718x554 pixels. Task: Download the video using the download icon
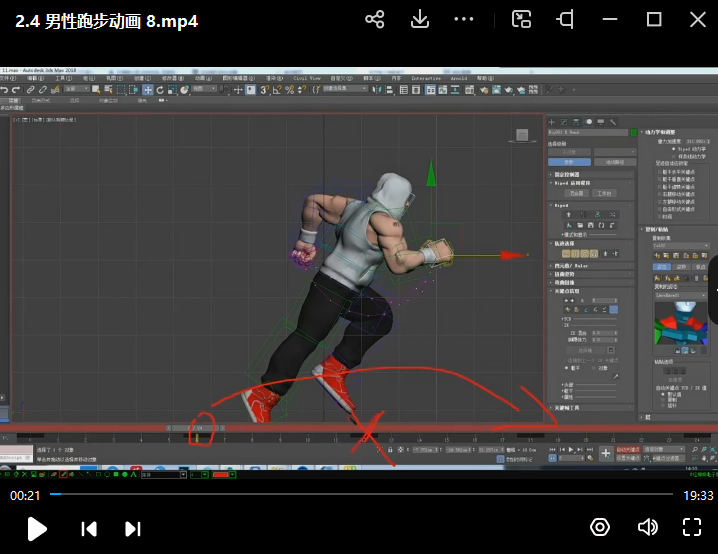click(420, 19)
